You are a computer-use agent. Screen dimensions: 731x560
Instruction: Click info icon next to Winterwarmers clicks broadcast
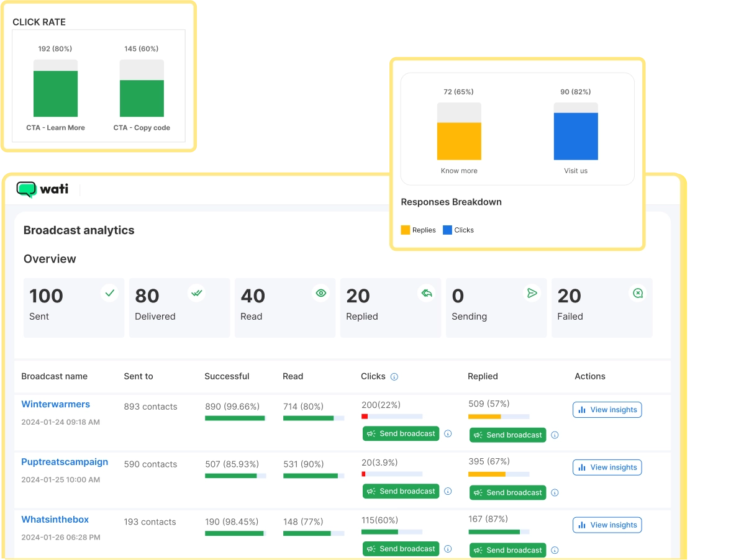tap(448, 434)
